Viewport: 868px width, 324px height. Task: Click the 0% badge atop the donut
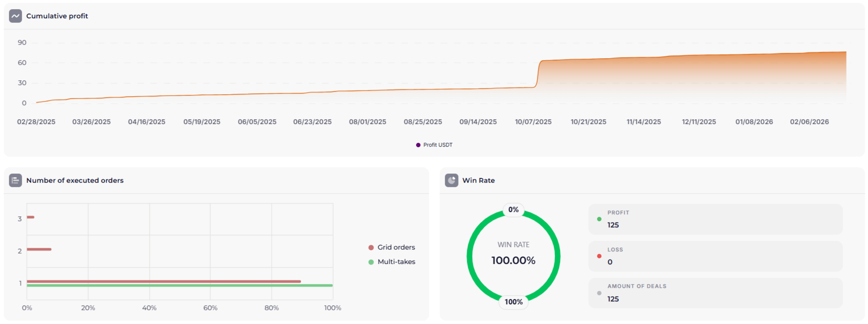pos(513,210)
